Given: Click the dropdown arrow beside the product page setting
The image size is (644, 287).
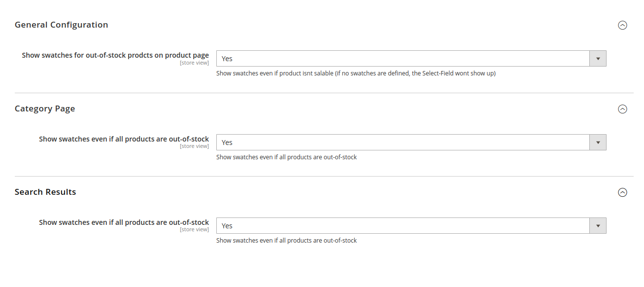Looking at the screenshot, I should tap(598, 58).
